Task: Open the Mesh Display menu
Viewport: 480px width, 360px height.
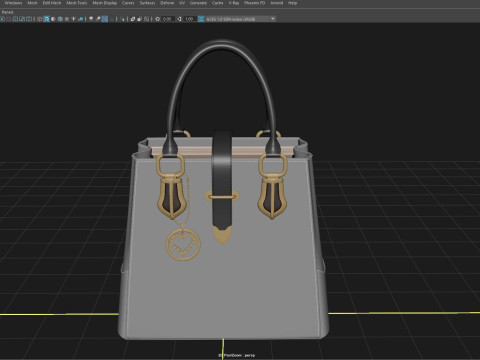Action: click(105, 3)
